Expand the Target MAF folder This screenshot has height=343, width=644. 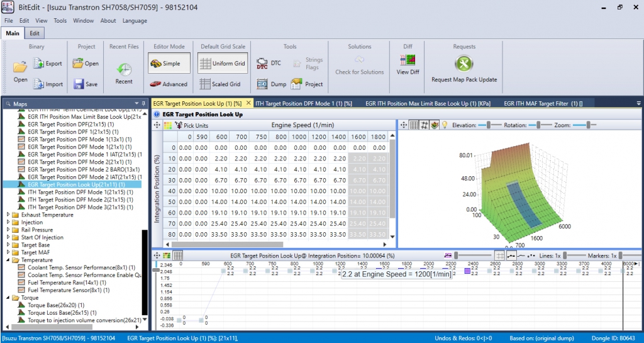click(8, 252)
